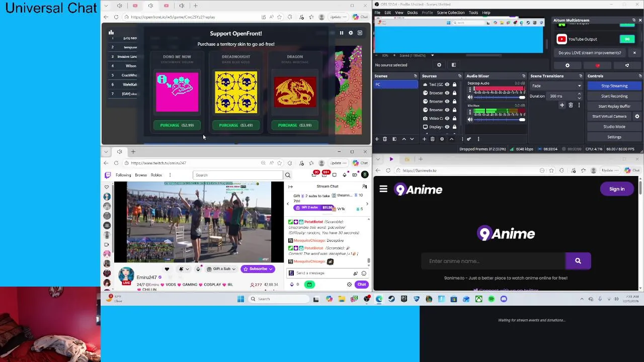
Task: Open the OBS Scene Collection menu
Action: [451, 13]
